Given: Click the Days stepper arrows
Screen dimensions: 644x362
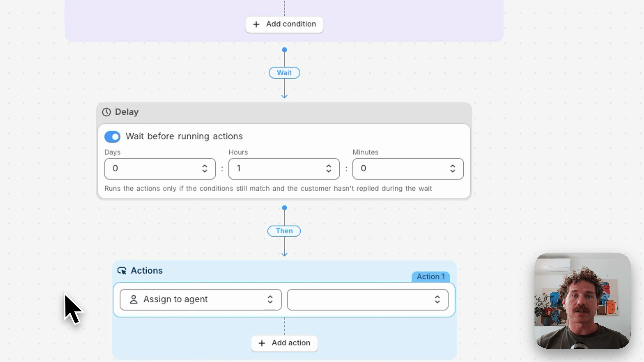Looking at the screenshot, I should 205,169.
